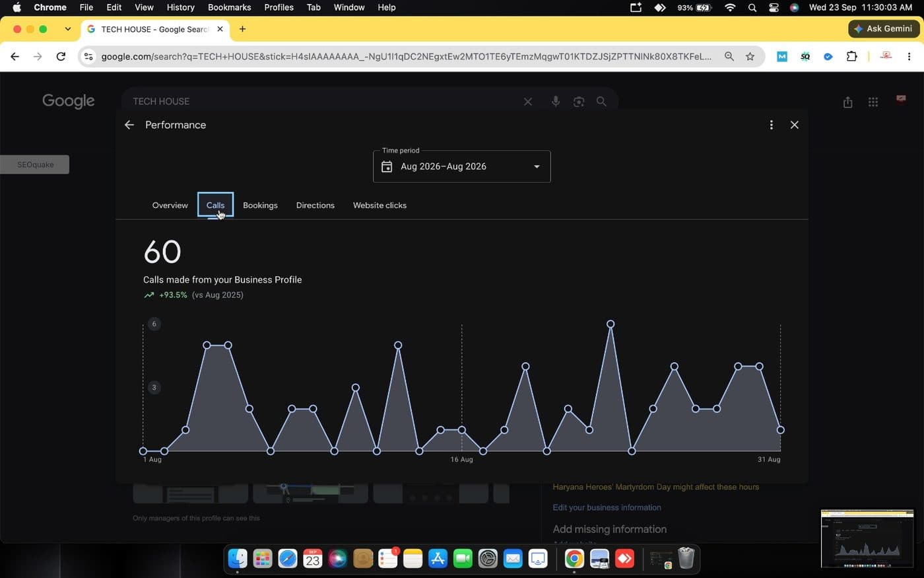This screenshot has height=578, width=924.
Task: Click the Spotlight search icon in menu bar
Action: (x=752, y=7)
